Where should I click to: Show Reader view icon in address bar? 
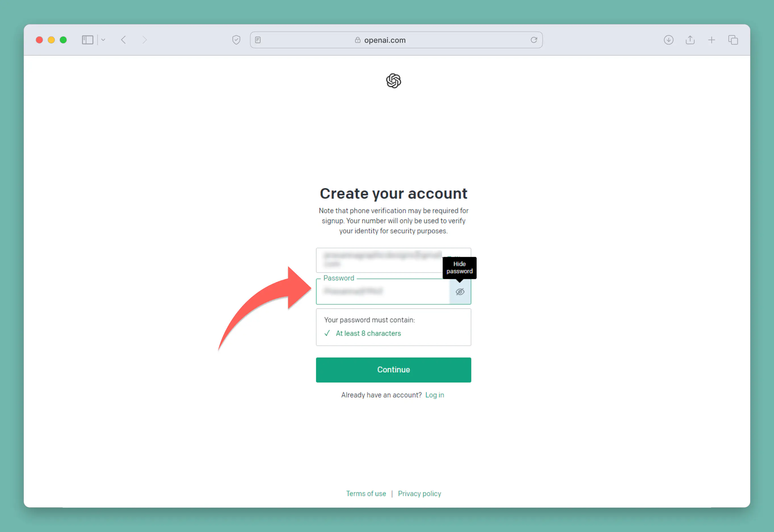pos(258,40)
